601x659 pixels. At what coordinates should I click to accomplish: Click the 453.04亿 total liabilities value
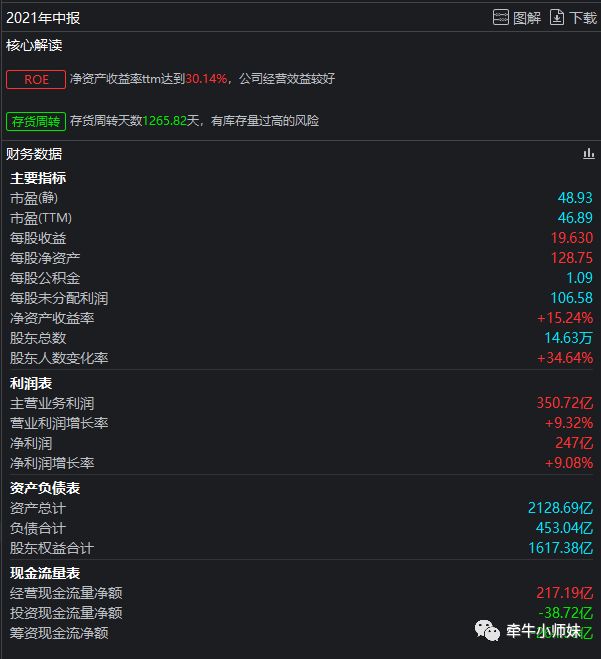[x=564, y=528]
